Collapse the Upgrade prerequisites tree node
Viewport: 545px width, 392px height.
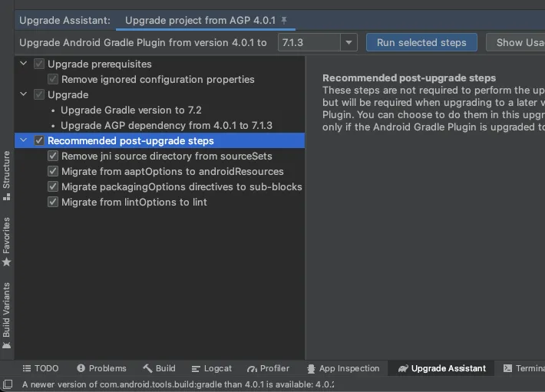click(24, 64)
